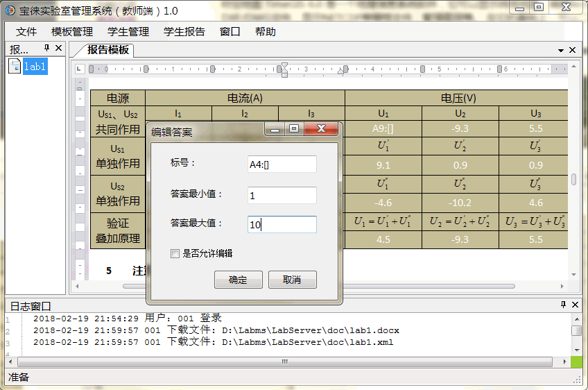Close the 日志窗口 log panel
Viewport: 588px width, 390px height.
[575, 305]
